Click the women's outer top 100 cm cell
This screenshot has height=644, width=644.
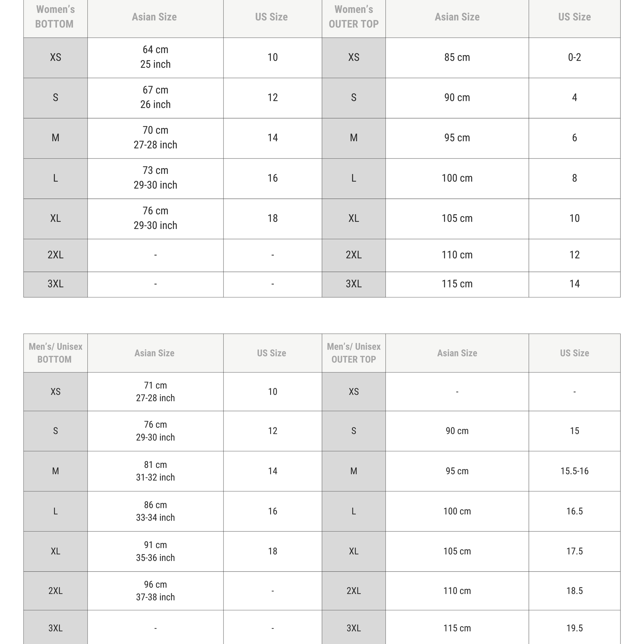click(457, 179)
